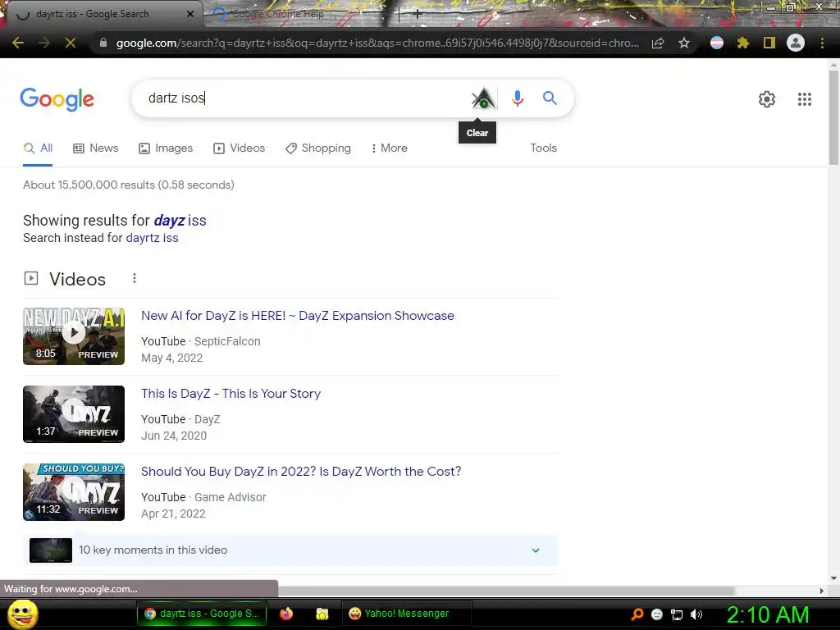Open the volume speaker tray icon
Screen dimensions: 840x630
(x=696, y=614)
